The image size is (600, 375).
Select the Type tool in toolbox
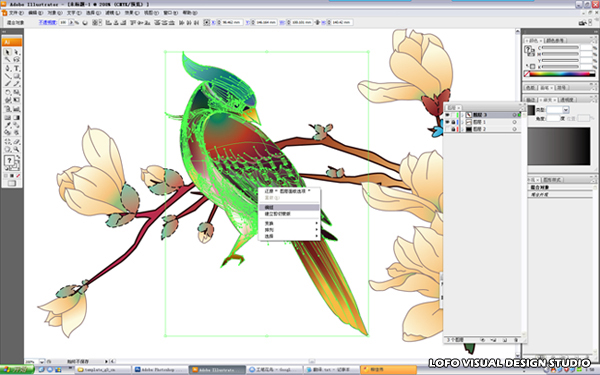pos(16,68)
